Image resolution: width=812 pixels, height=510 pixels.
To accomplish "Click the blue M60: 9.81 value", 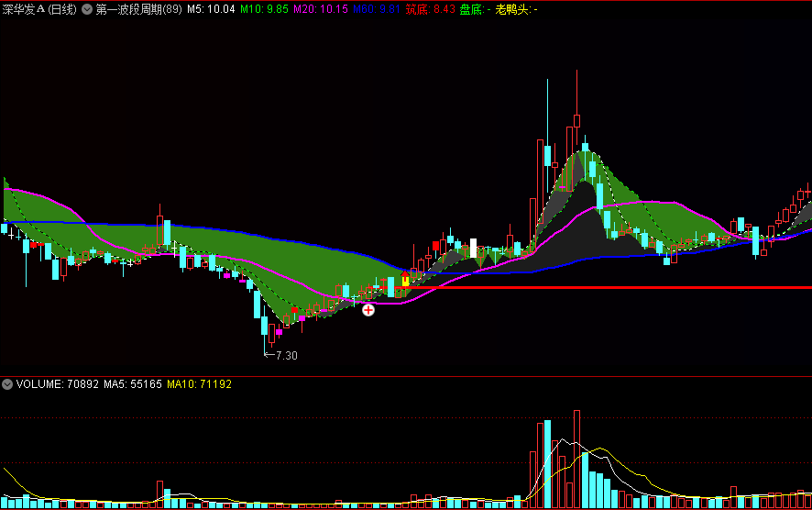I will [377, 9].
